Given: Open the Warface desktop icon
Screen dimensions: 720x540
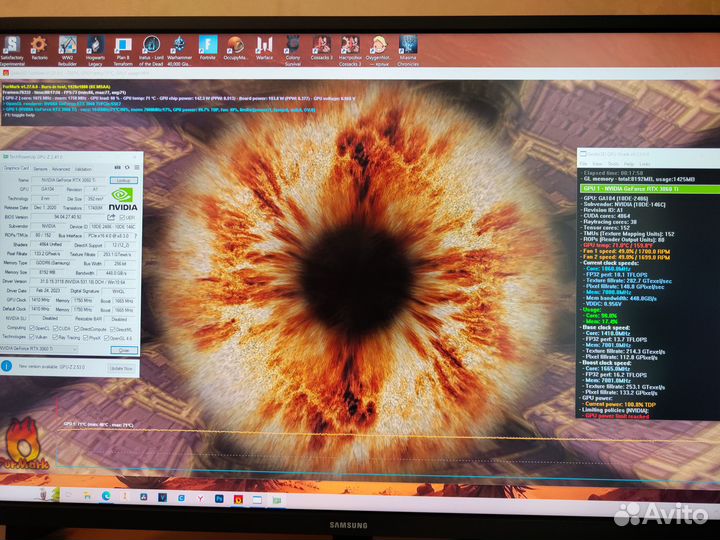Looking at the screenshot, I should coord(264,44).
